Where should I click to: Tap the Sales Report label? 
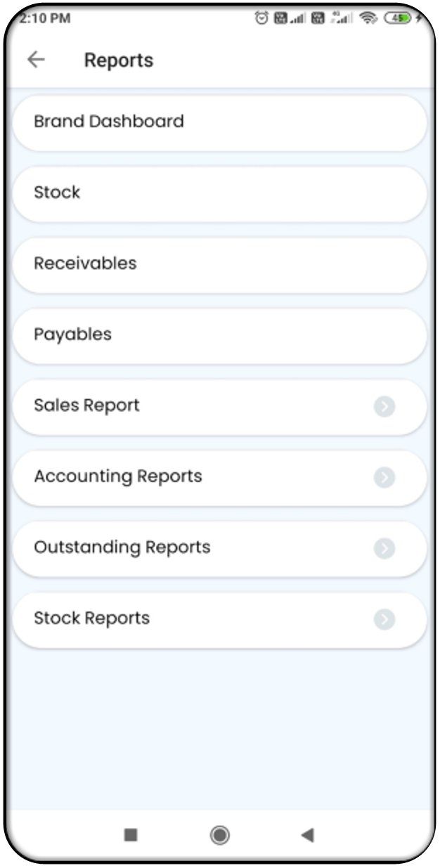[x=86, y=406]
